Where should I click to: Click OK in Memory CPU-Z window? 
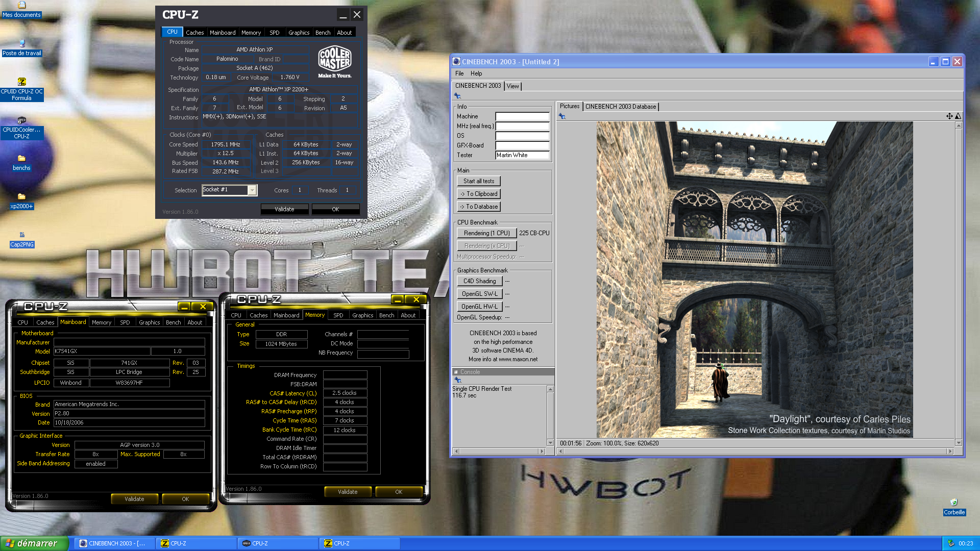[x=399, y=492]
